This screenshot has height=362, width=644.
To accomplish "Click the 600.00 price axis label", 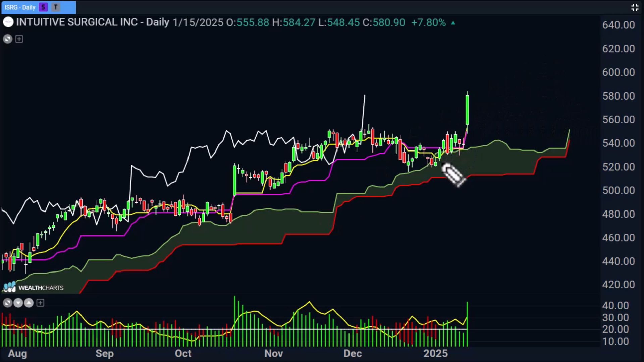I will [619, 72].
